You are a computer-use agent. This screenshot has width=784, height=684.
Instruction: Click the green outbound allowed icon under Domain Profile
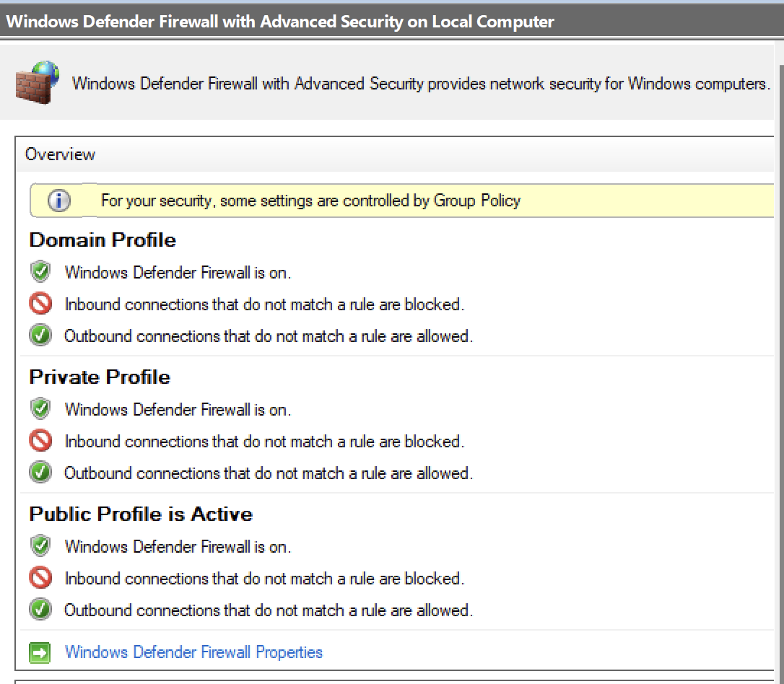click(40, 336)
